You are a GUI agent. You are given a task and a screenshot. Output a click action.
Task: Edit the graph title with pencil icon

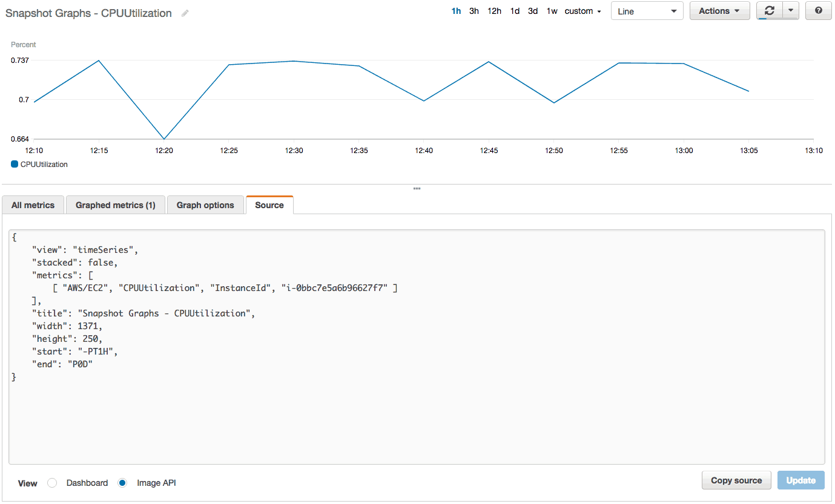pos(185,13)
